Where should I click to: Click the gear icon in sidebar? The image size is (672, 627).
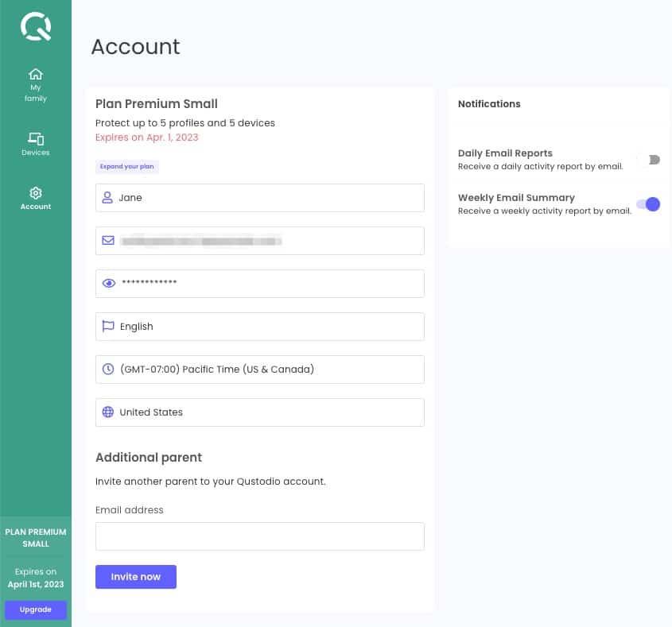click(36, 193)
